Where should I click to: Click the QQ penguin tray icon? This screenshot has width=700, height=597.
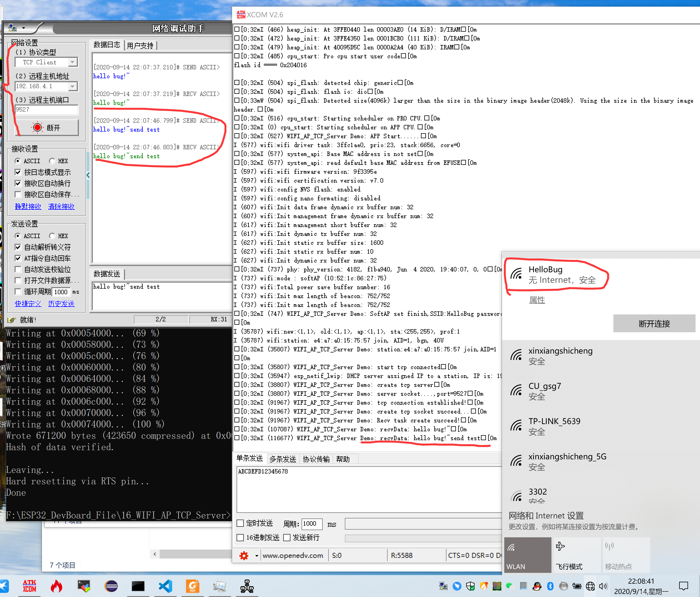[x=537, y=586]
